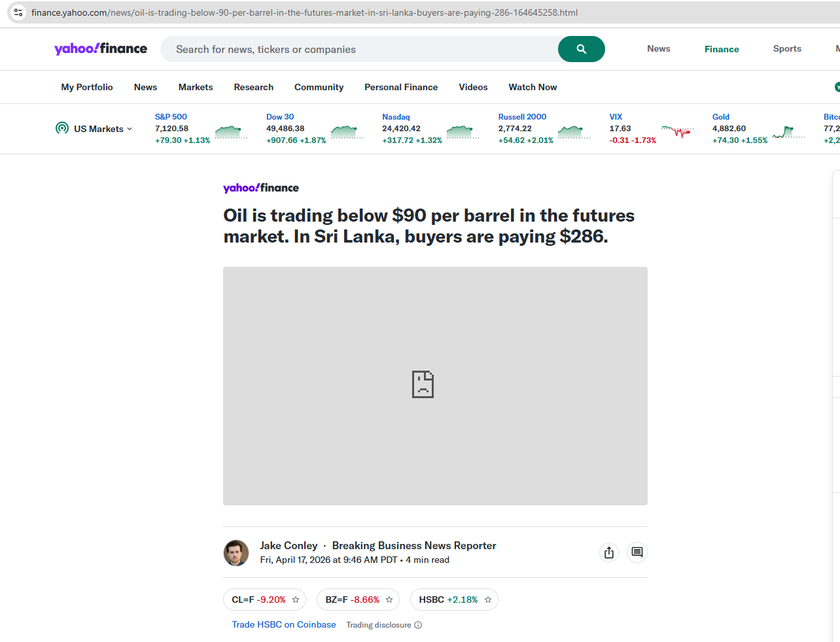Open the Markets menu

coord(196,87)
